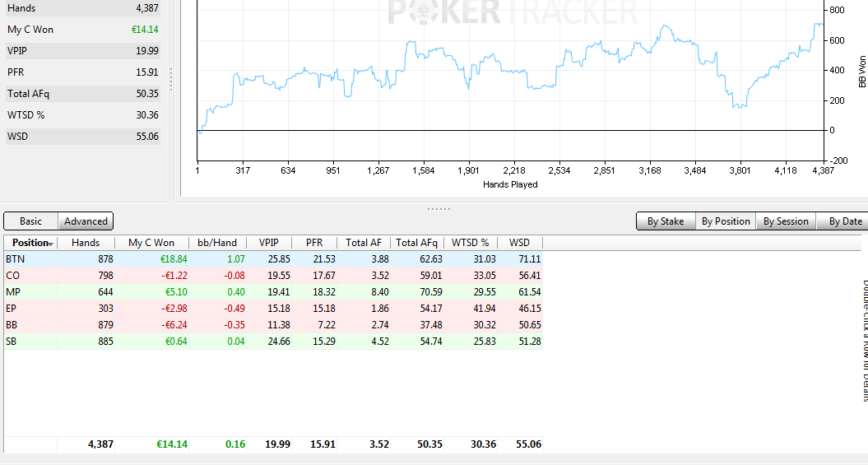The height and width of the screenshot is (465, 868).
Task: Select the CO position row
Action: click(273, 276)
